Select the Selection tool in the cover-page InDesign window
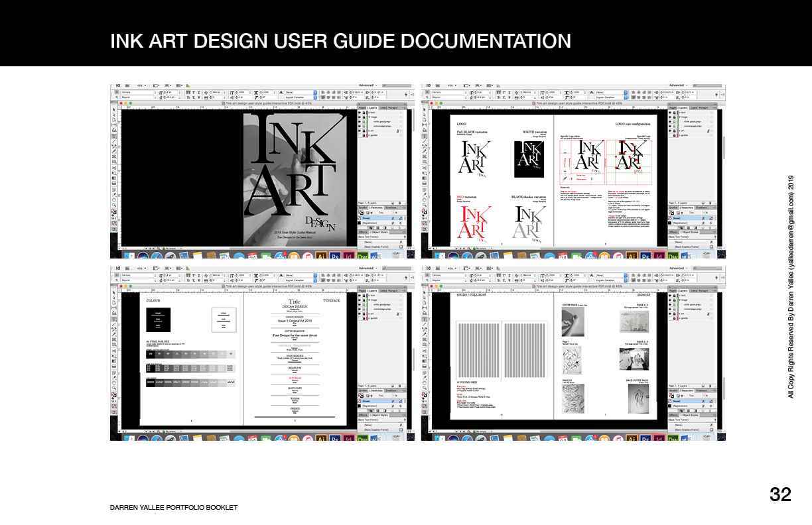 114,109
